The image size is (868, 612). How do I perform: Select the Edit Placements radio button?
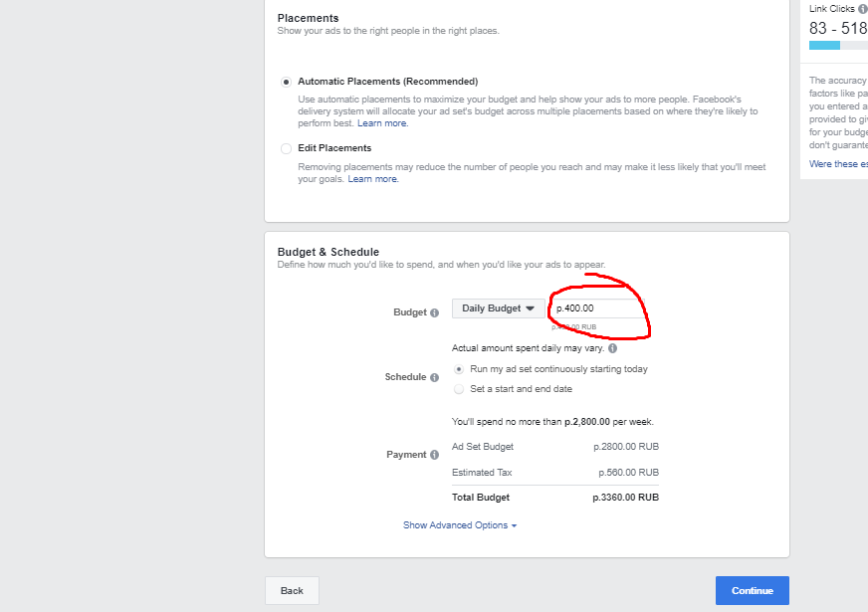click(x=287, y=148)
